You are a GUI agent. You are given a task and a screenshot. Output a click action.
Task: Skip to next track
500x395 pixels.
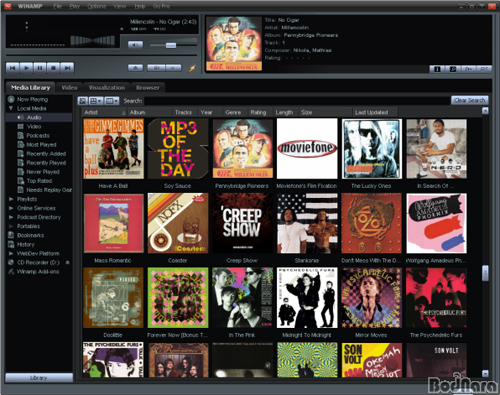[x=67, y=68]
